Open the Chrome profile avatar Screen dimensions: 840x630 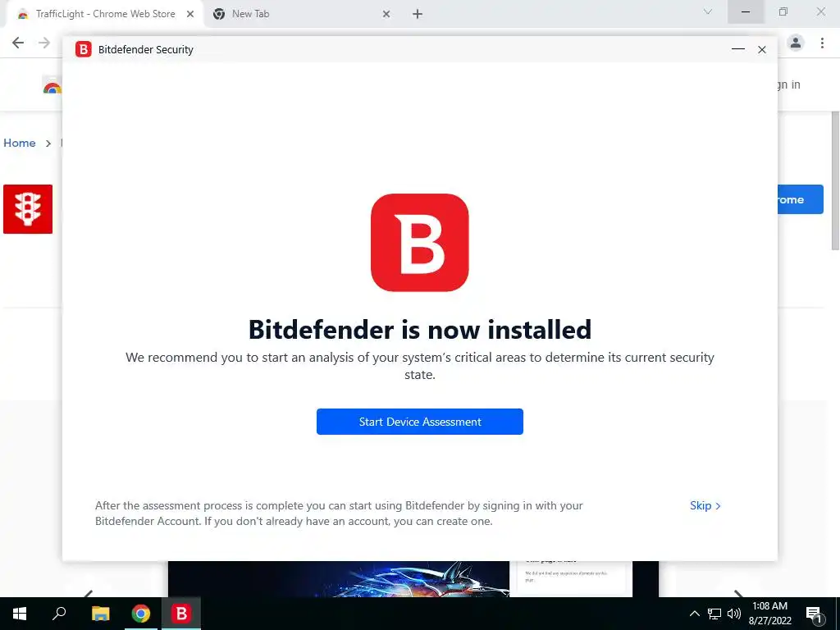(x=796, y=43)
